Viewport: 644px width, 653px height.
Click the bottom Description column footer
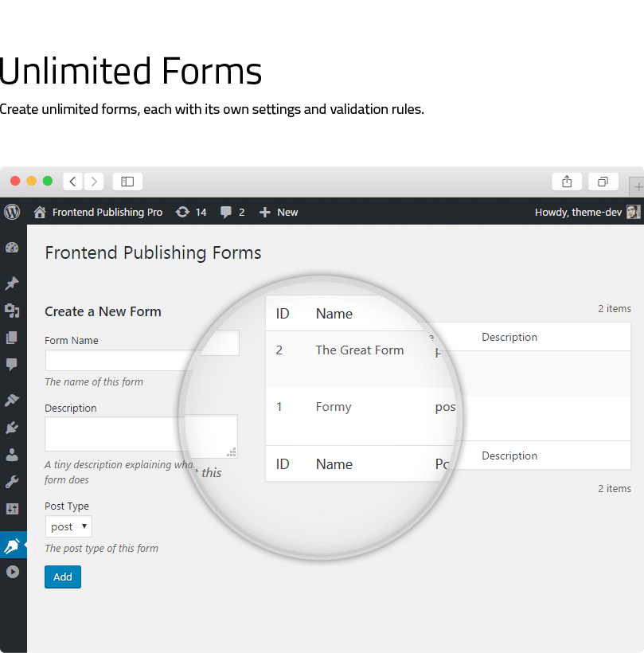509,456
